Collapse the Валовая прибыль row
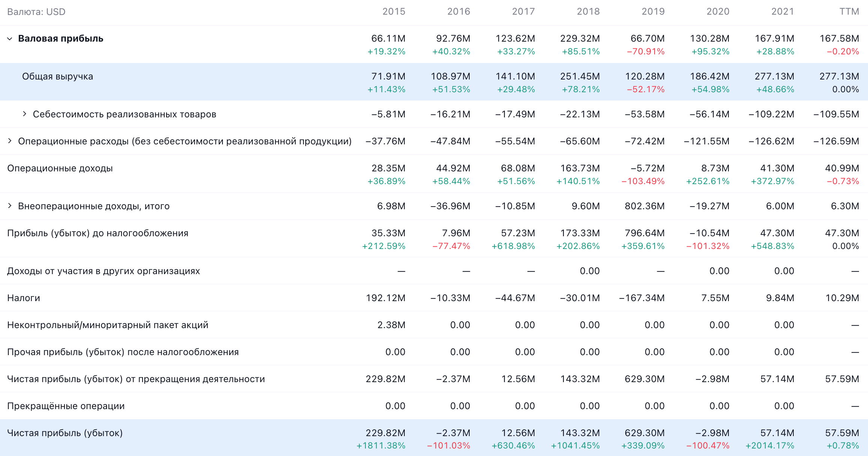Image resolution: width=868 pixels, height=456 pixels. click(10, 39)
